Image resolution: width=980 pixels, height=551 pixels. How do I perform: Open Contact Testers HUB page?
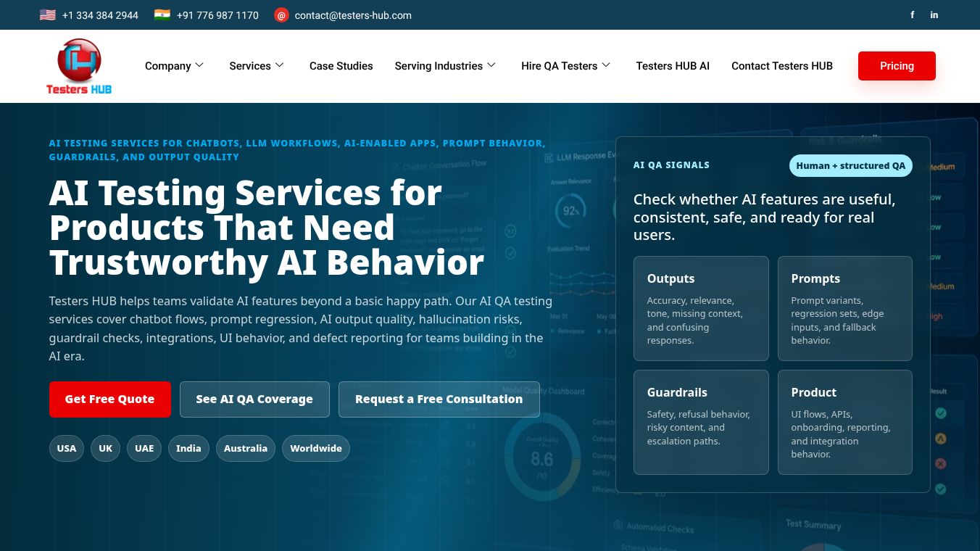(x=782, y=66)
